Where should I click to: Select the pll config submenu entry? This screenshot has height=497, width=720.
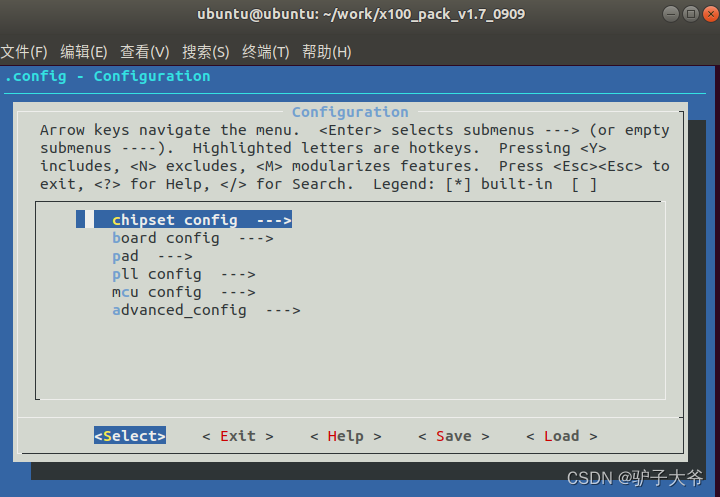point(184,274)
